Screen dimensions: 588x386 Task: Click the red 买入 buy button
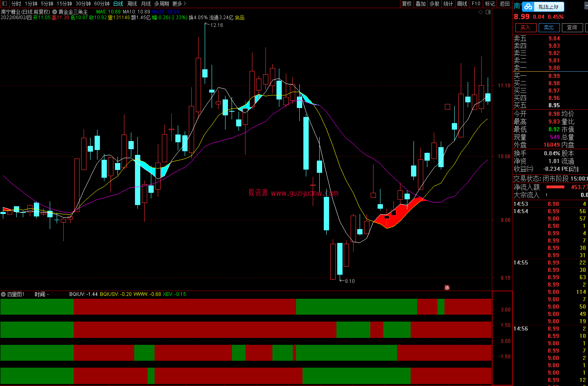click(525, 27)
